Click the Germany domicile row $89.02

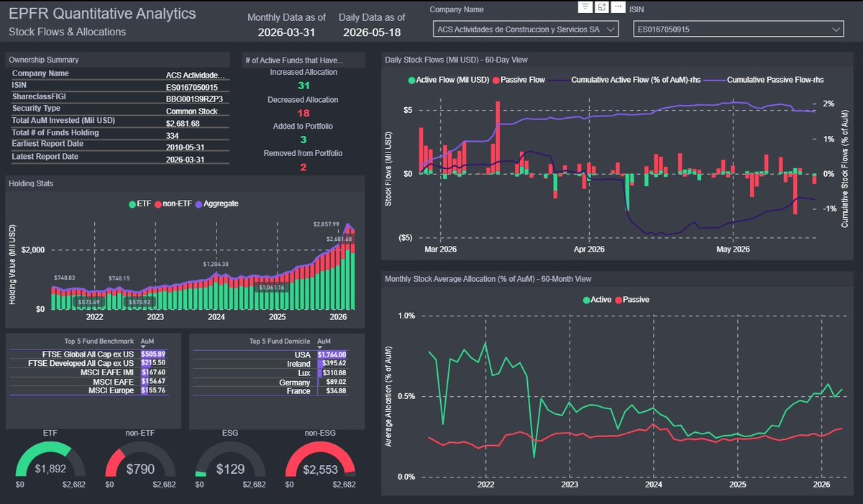[271, 381]
